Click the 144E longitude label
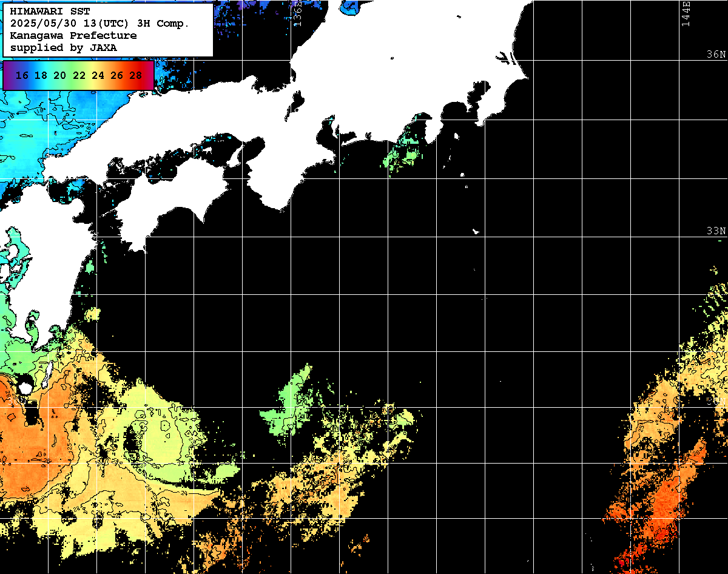The height and width of the screenshot is (574, 728). click(686, 13)
